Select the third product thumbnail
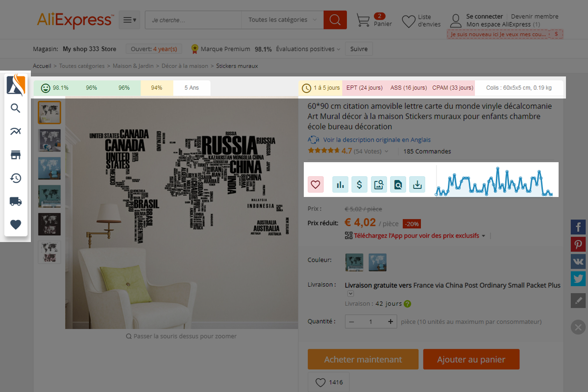 click(49, 169)
